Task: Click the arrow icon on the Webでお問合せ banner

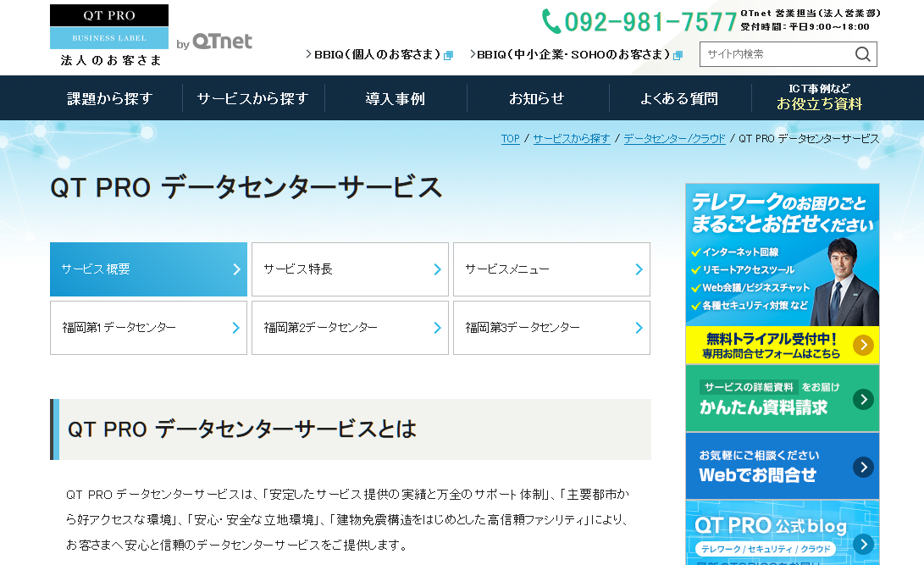Action: point(863,468)
